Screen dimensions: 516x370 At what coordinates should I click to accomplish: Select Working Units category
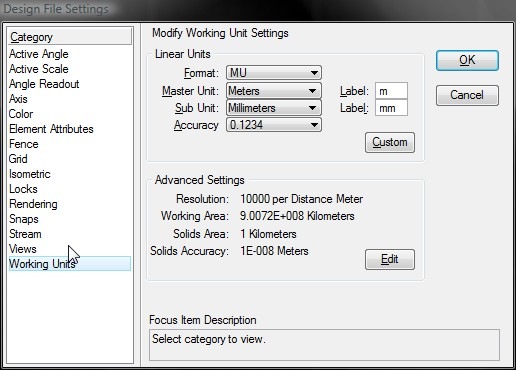pos(70,264)
